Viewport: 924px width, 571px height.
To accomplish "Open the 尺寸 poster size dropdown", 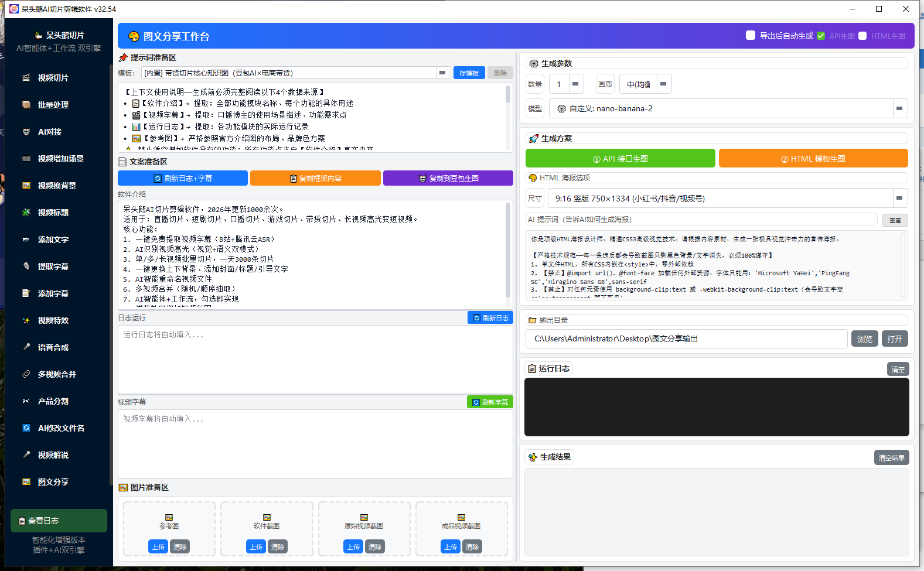I will tap(899, 198).
